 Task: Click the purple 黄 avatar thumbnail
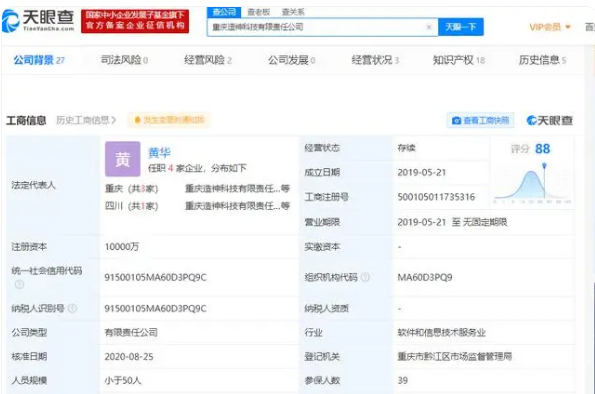click(123, 159)
